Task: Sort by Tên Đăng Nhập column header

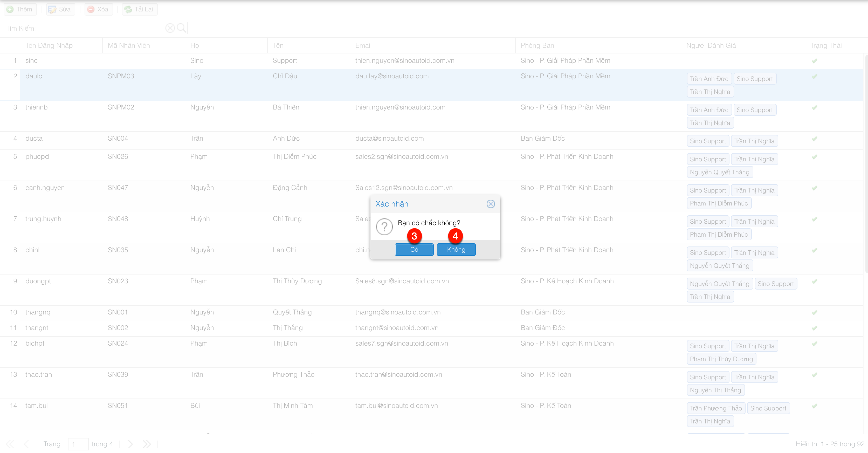Action: click(x=49, y=45)
